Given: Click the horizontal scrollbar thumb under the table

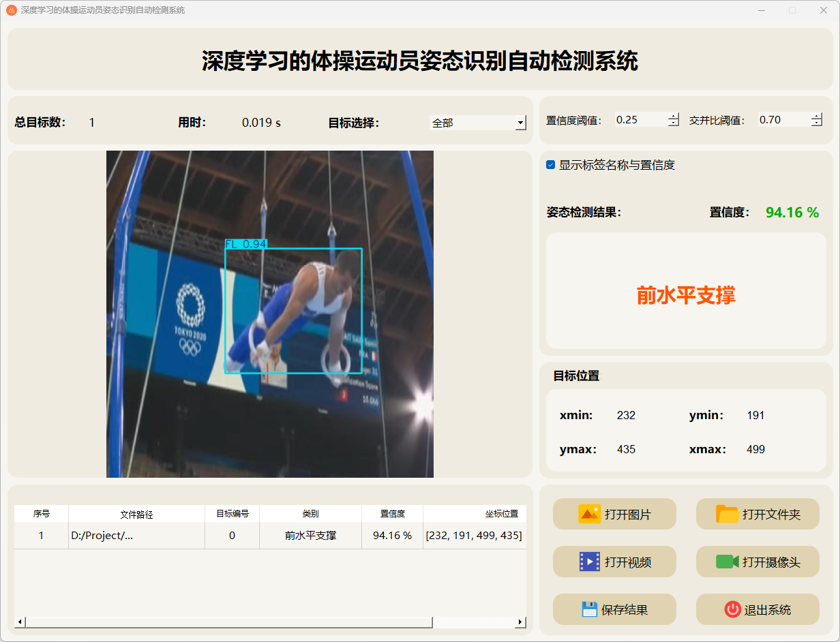Looking at the screenshot, I should click(x=228, y=622).
